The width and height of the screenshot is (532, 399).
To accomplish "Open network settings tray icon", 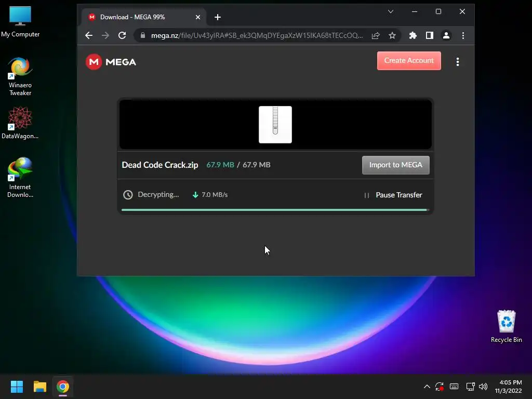I will 470,387.
